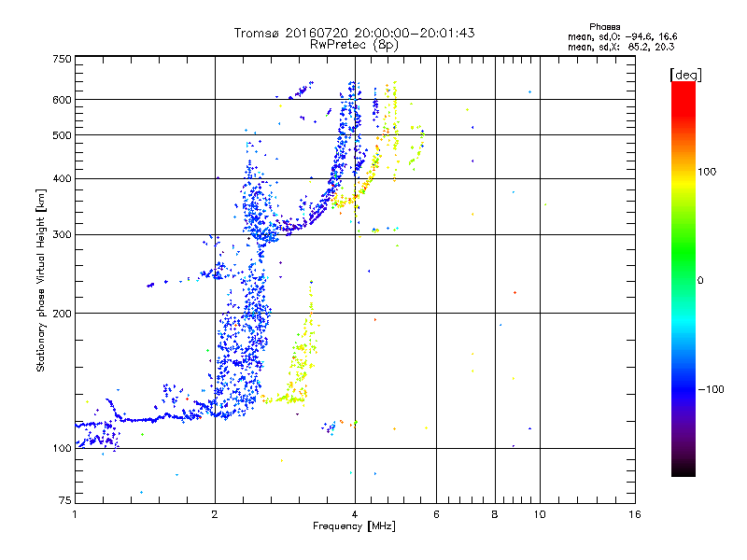Click the x-axis '2' MHz tick label
The image size is (747, 560).
tap(215, 514)
